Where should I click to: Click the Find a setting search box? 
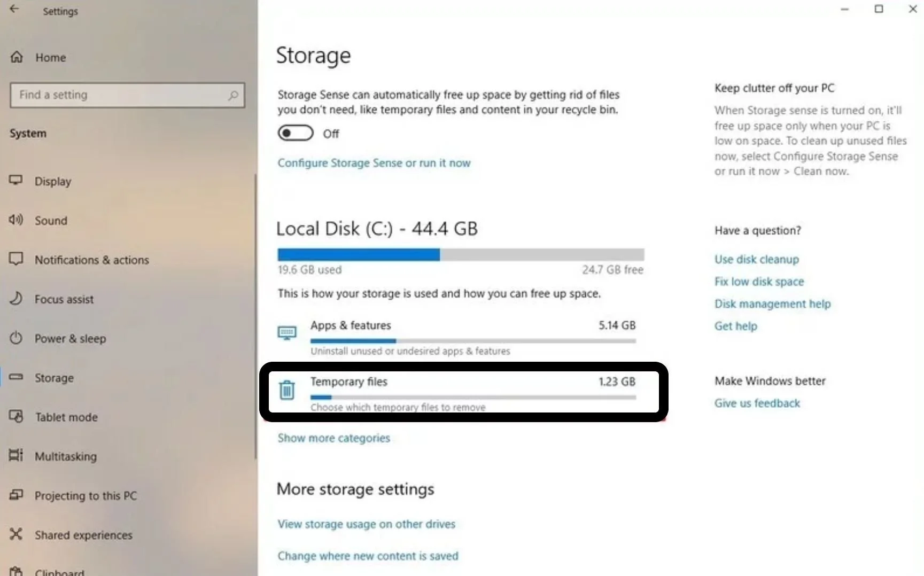click(127, 95)
